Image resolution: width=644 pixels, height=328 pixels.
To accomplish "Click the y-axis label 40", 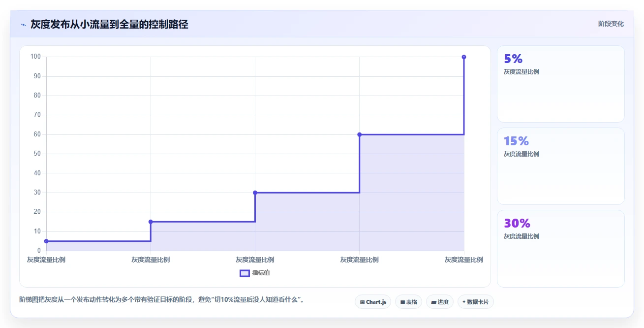I will [37, 173].
